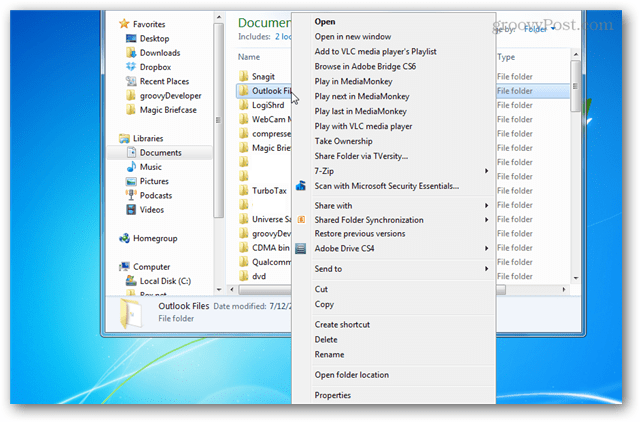The image size is (640, 422).
Task: Click the Snagit folder icon
Action: click(244, 76)
